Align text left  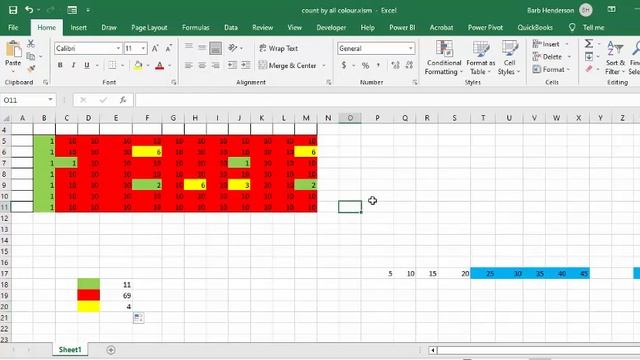189,65
